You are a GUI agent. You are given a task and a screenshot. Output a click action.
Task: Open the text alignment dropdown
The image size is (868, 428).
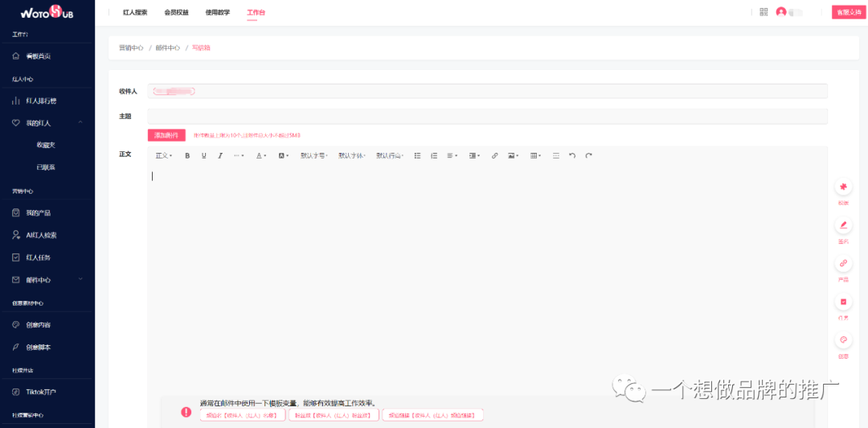[x=452, y=156]
